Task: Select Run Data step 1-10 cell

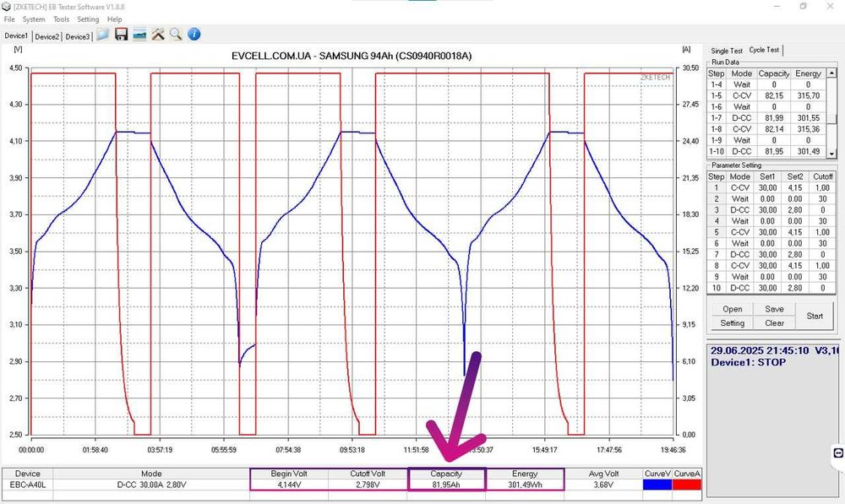Action: click(x=717, y=151)
